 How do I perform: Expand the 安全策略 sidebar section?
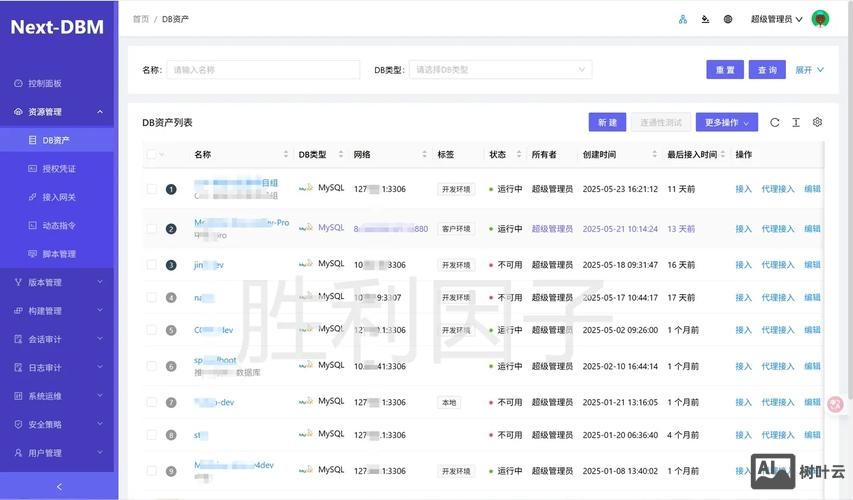tap(57, 424)
